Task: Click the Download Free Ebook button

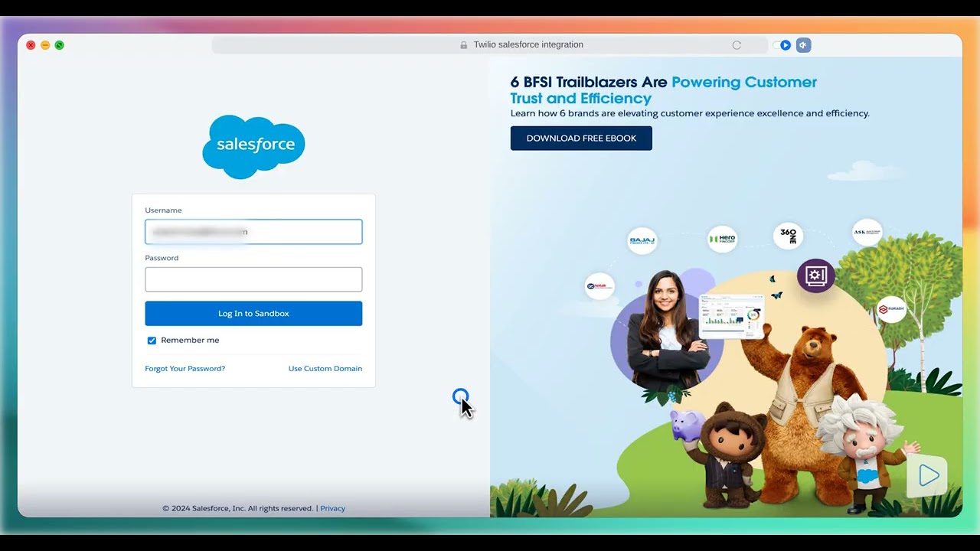Action: point(581,139)
